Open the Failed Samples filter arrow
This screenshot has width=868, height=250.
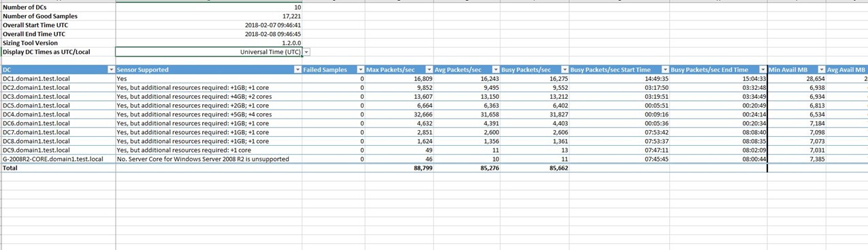pos(360,69)
